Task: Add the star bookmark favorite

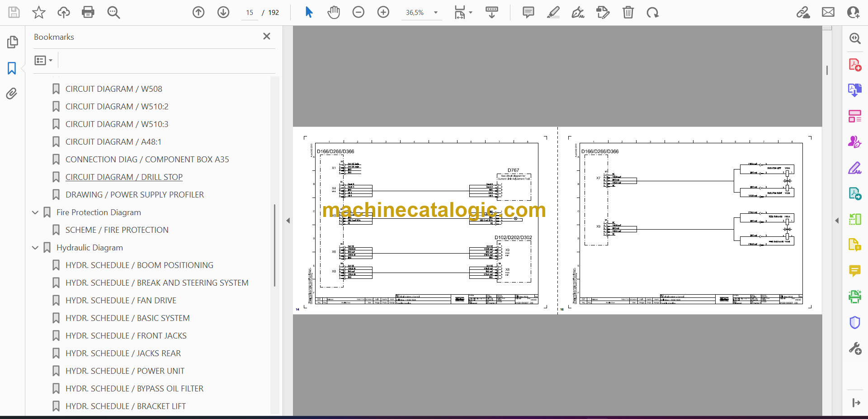Action: click(39, 12)
